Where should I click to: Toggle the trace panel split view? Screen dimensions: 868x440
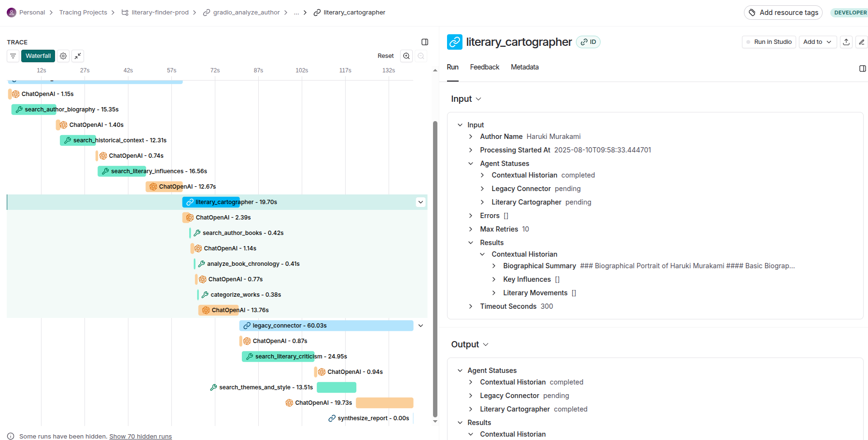[x=425, y=42]
